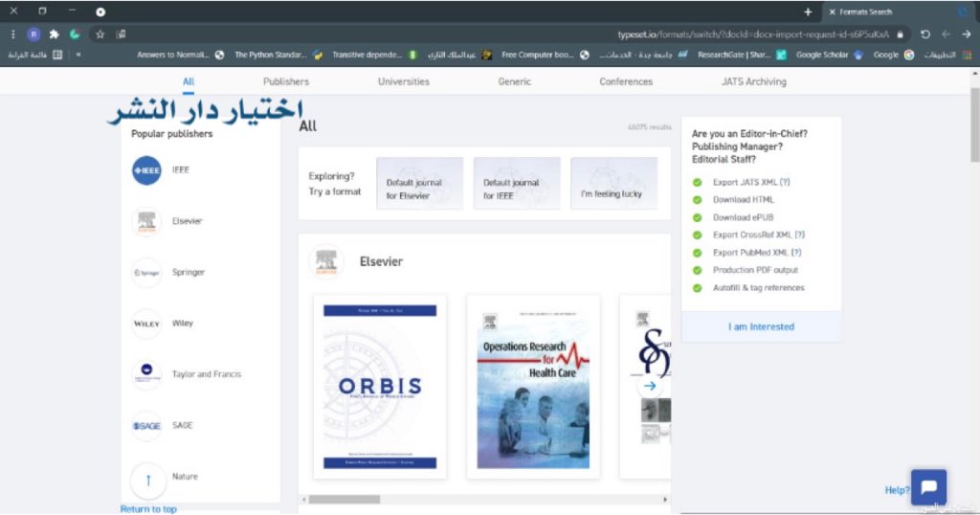Screen dimensions: 980x515
Task: Click the help mark beside Export PubMed XML
Action: point(796,253)
